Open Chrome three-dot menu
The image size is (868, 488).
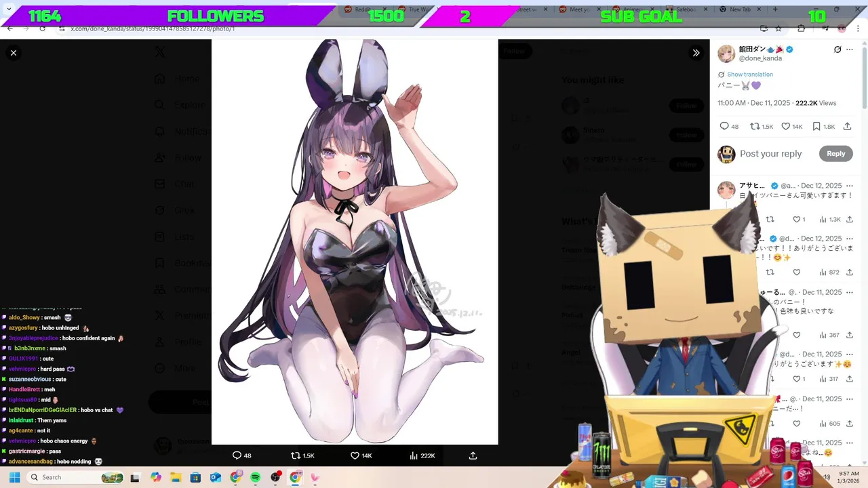(857, 28)
